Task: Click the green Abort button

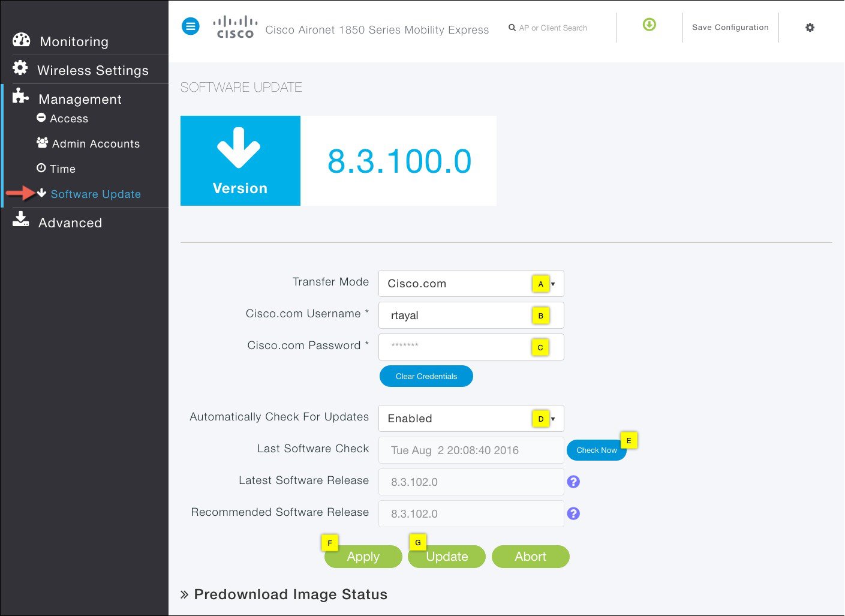Action: tap(531, 557)
